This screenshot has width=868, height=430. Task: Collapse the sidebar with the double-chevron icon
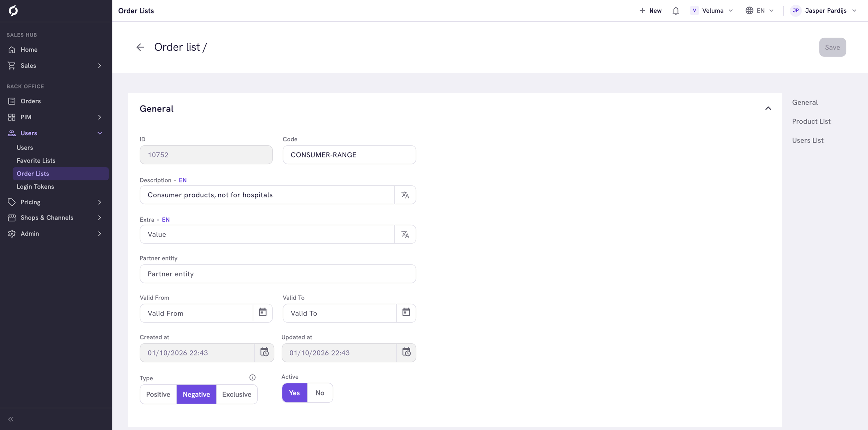11,419
